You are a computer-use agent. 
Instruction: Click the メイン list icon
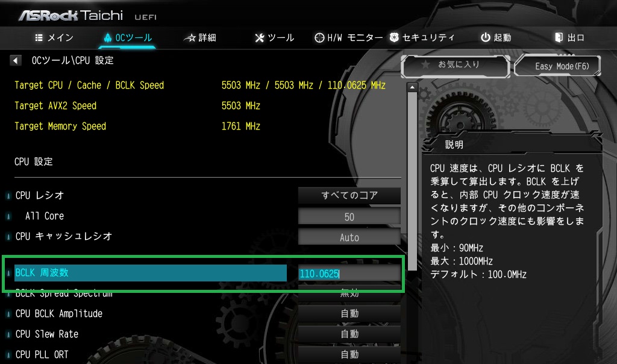[39, 38]
